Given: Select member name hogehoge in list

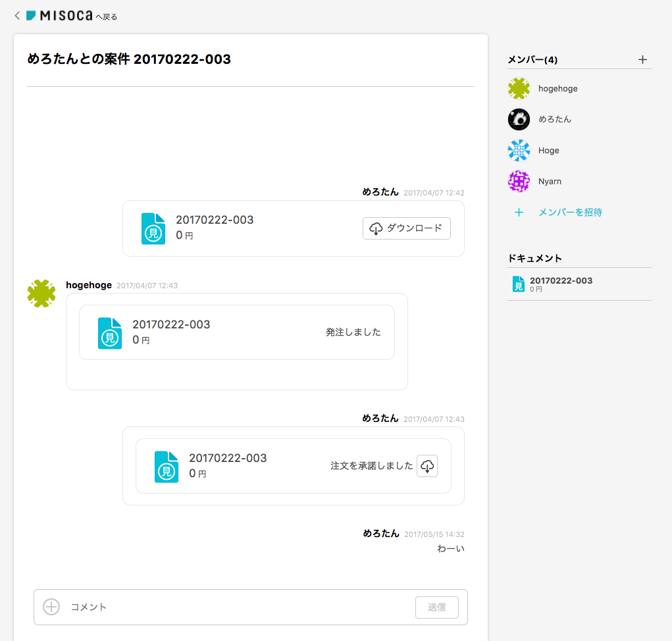Looking at the screenshot, I should pos(557,89).
